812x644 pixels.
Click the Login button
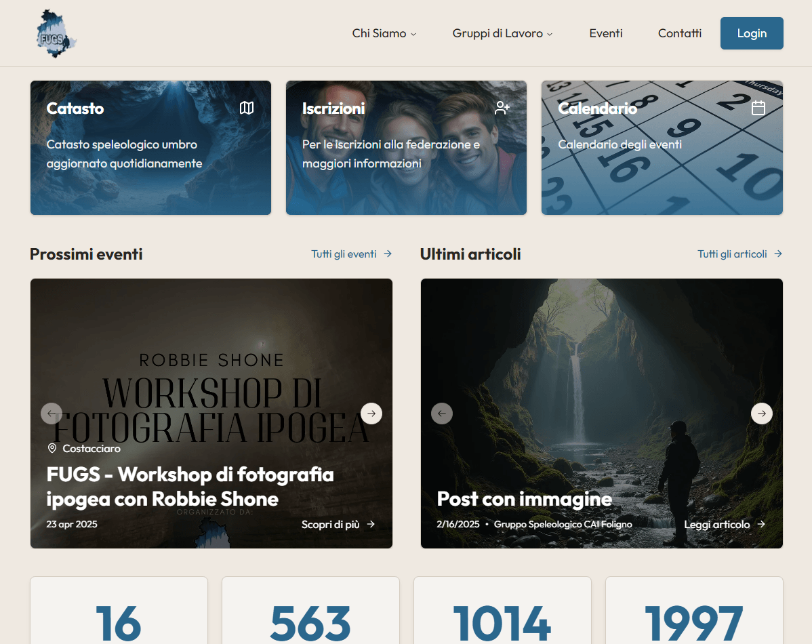[x=752, y=33]
